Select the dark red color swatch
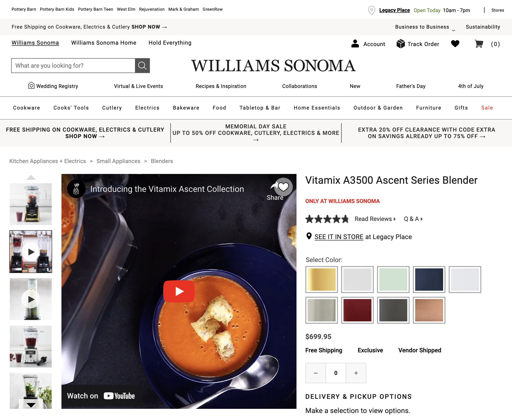 [357, 310]
